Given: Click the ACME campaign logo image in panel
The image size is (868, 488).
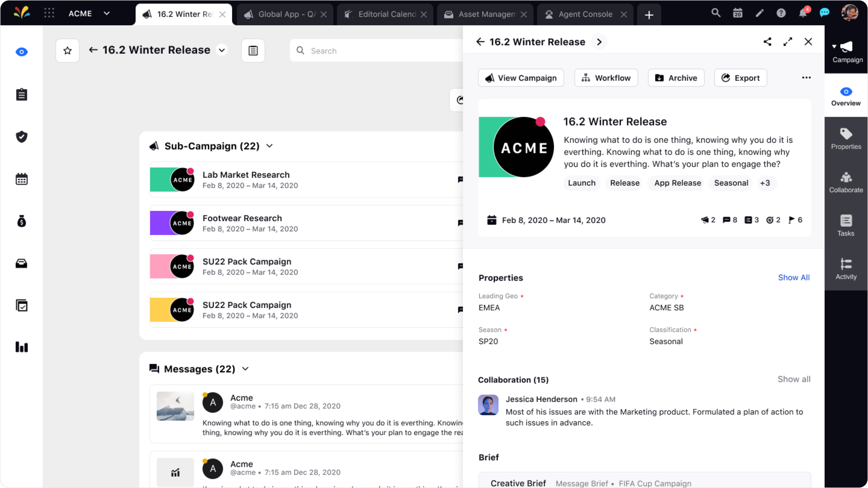Looking at the screenshot, I should (x=516, y=147).
